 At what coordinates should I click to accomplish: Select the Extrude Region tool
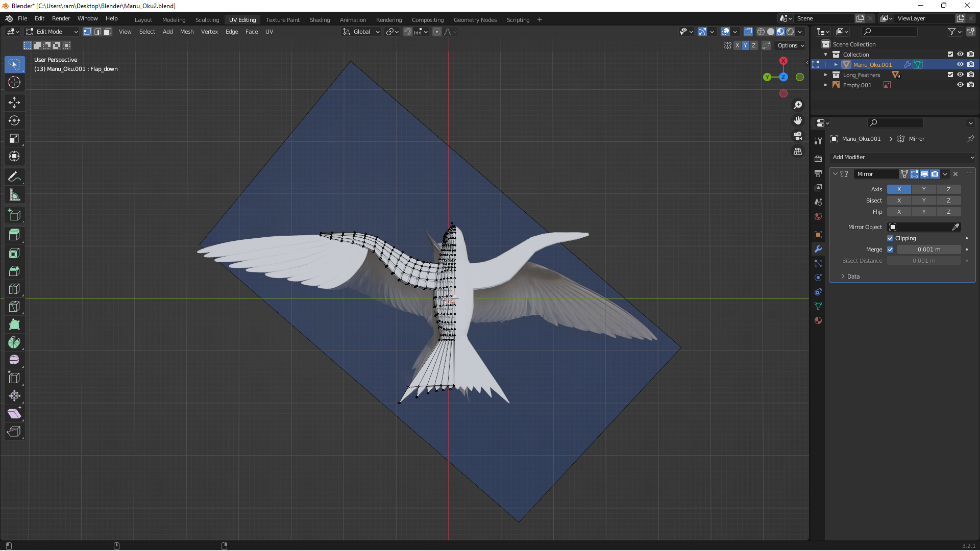[14, 235]
